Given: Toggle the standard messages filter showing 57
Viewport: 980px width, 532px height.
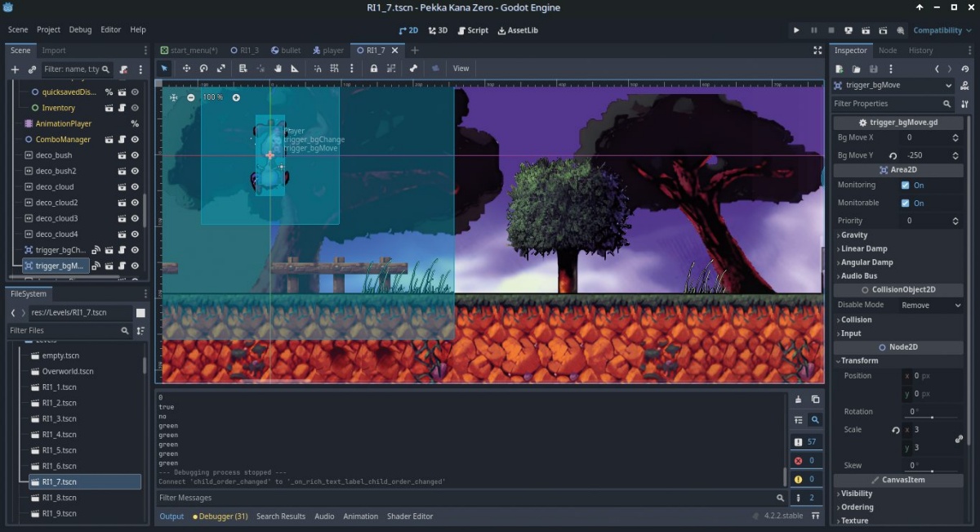Looking at the screenshot, I should (806, 441).
